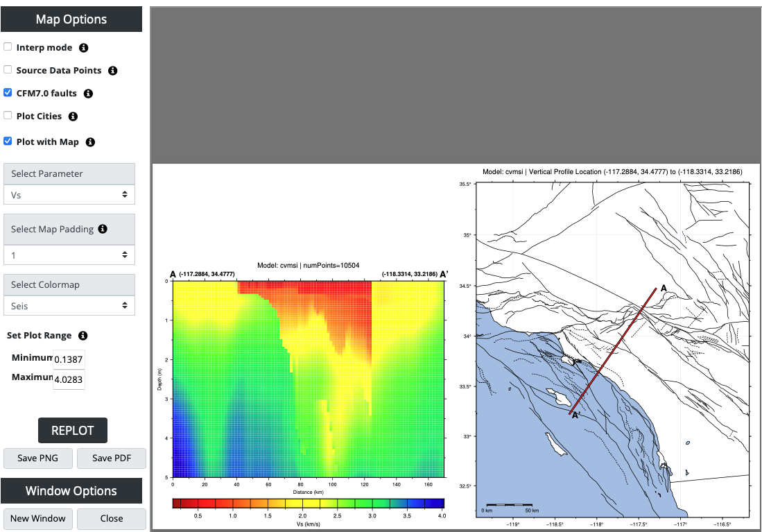The height and width of the screenshot is (532, 762).
Task: Open info icon next to Set Plot Range
Action: (x=83, y=336)
